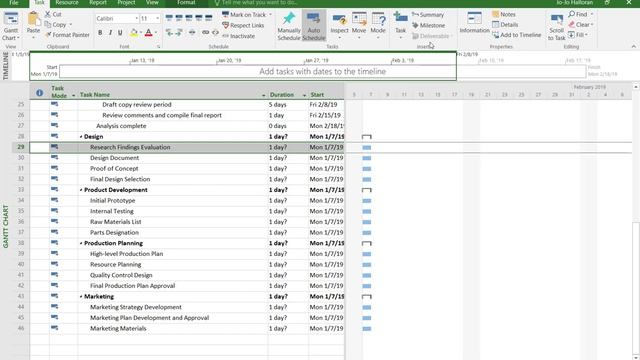Switch to the Task tab

pyautogui.click(x=39, y=3)
